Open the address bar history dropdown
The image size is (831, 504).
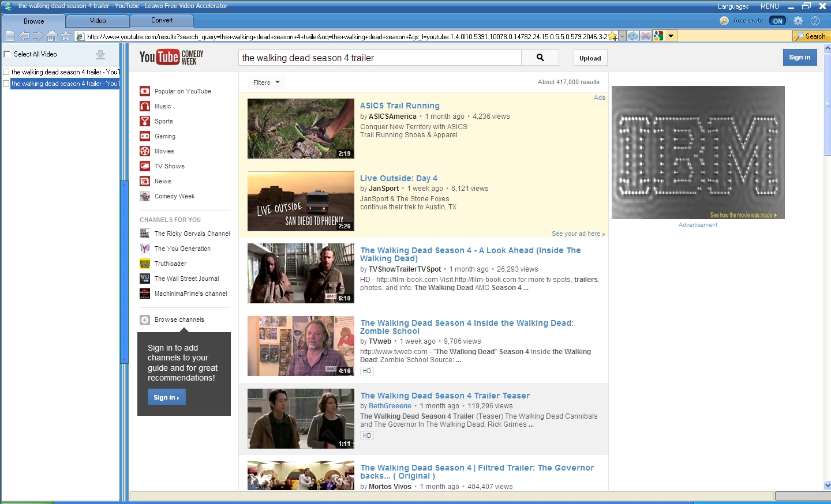[x=623, y=36]
